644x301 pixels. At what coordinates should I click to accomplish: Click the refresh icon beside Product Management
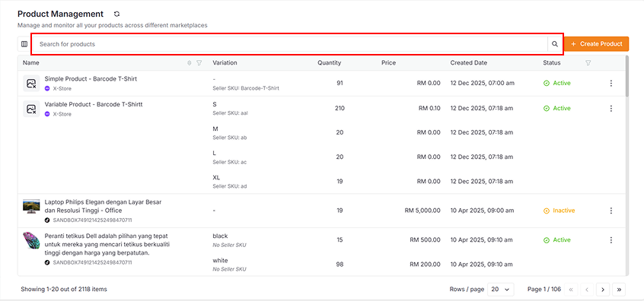(116, 14)
